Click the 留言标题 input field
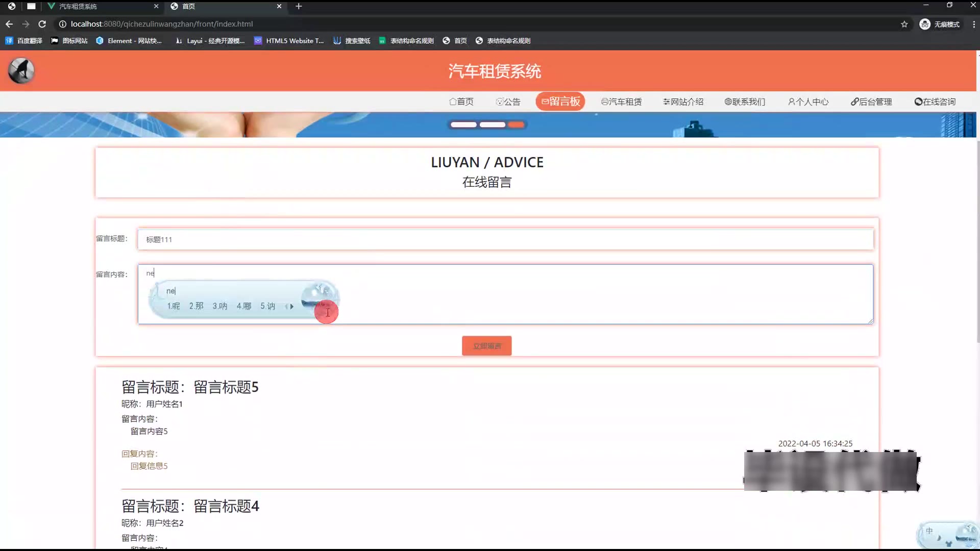Screen dimensions: 980x551 coord(505,239)
